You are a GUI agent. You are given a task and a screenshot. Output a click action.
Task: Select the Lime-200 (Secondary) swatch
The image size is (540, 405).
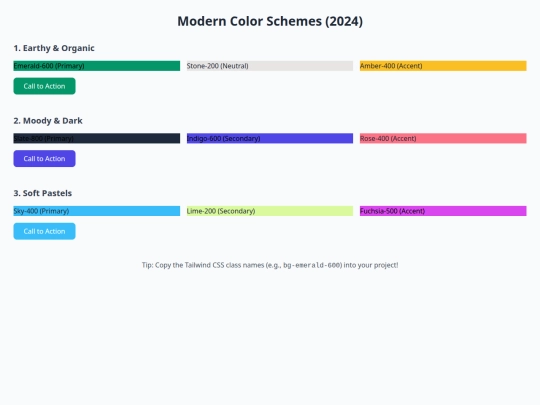(x=270, y=211)
